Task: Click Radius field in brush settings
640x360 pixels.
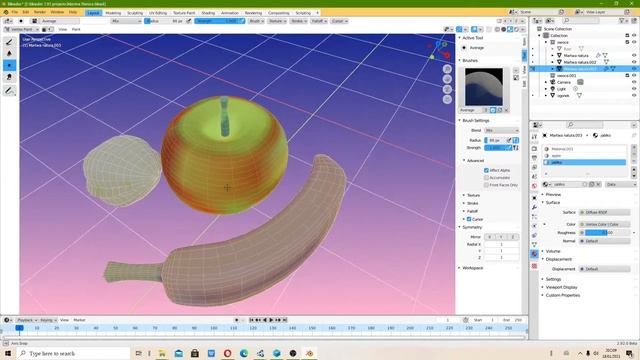Action: [495, 140]
